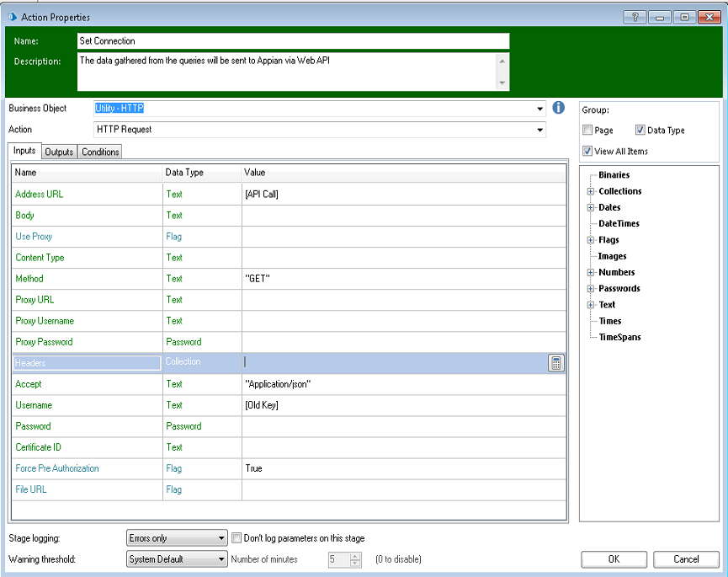
Task: Expand the Collections tree node
Action: [591, 191]
